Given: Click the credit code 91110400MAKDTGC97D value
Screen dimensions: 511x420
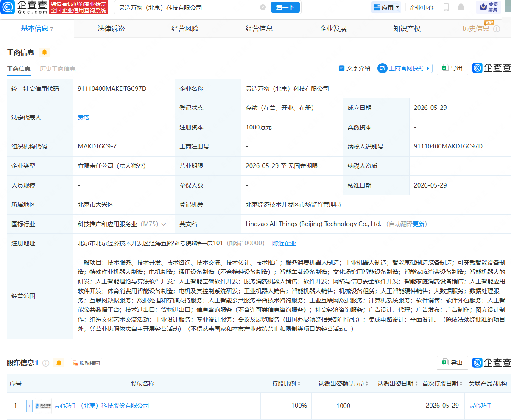Looking at the screenshot, I should tap(112, 89).
